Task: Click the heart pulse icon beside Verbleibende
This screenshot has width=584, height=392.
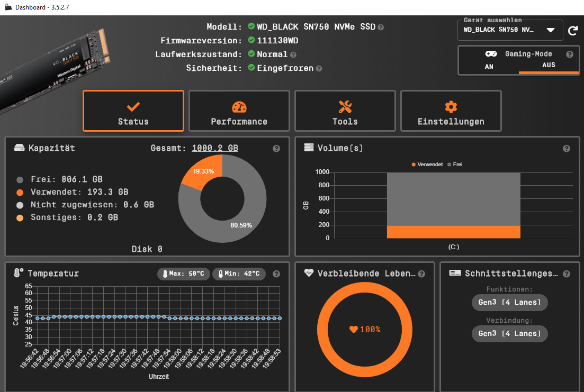Action: (x=309, y=272)
